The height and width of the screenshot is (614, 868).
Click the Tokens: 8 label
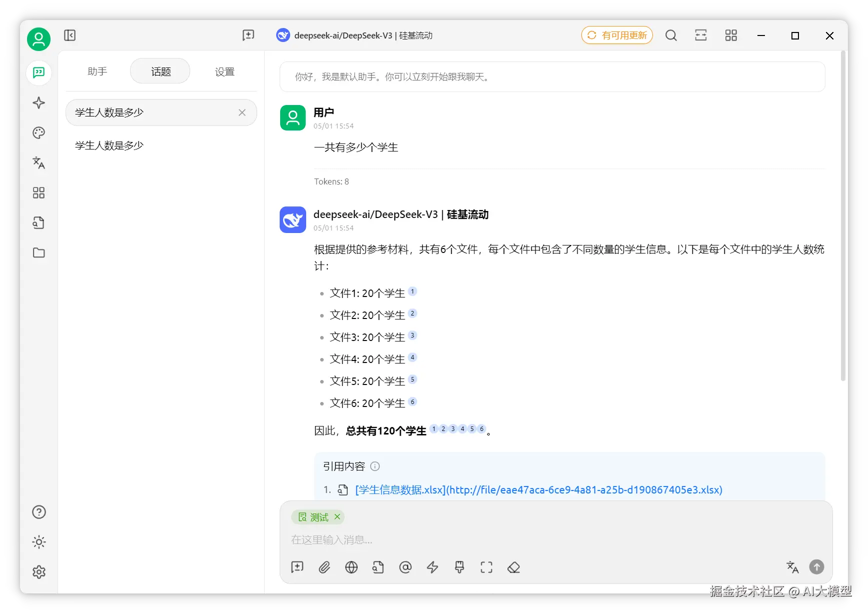331,181
